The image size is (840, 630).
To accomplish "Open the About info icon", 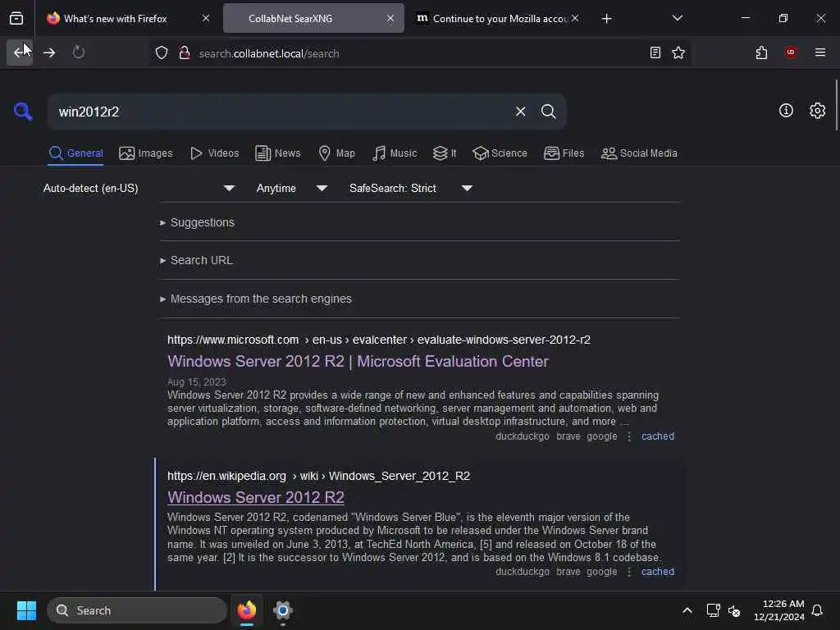I will [x=785, y=111].
